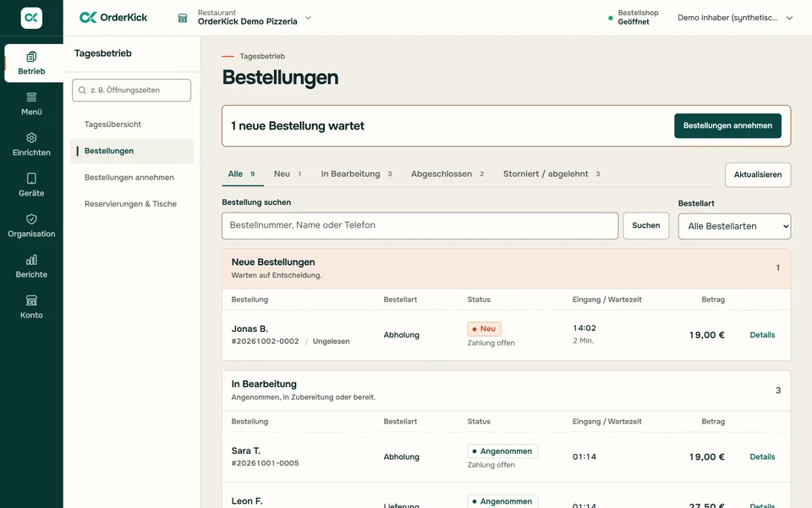Screen dimensions: 812x508
Task: Open the Menü section icon
Action: pos(31,97)
